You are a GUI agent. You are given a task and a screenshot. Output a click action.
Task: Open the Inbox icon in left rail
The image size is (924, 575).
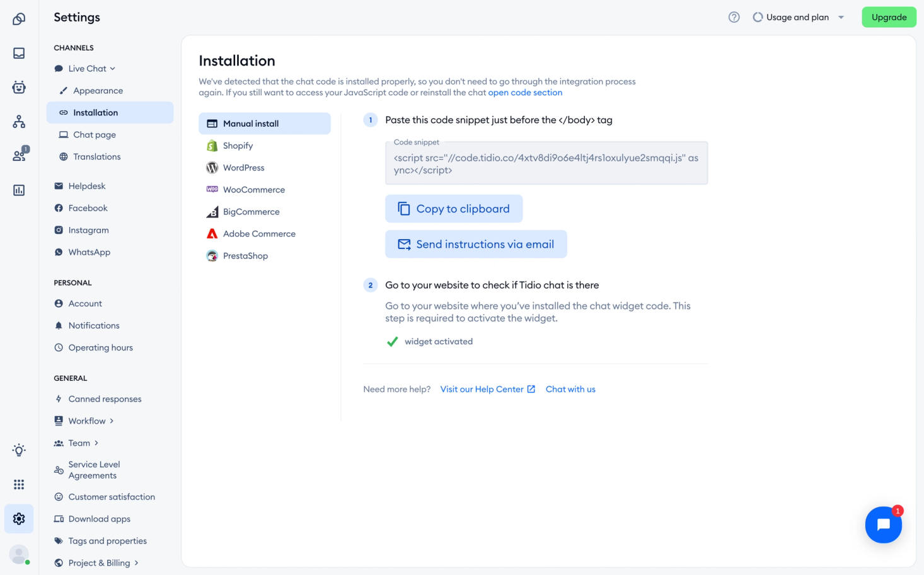19,53
